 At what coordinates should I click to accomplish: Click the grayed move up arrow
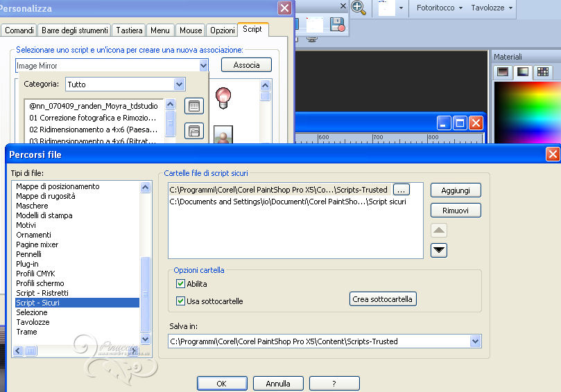coord(439,231)
